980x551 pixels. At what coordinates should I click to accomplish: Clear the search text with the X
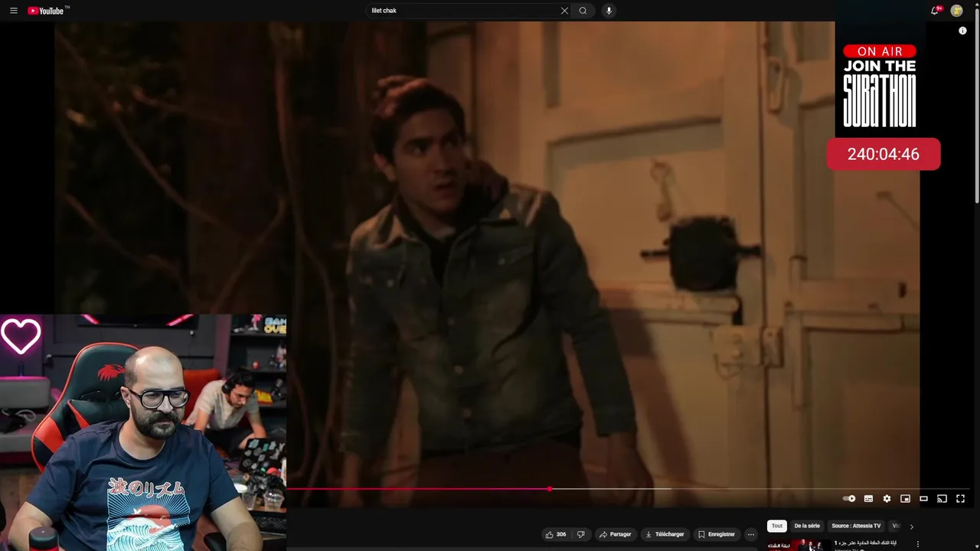coord(564,11)
